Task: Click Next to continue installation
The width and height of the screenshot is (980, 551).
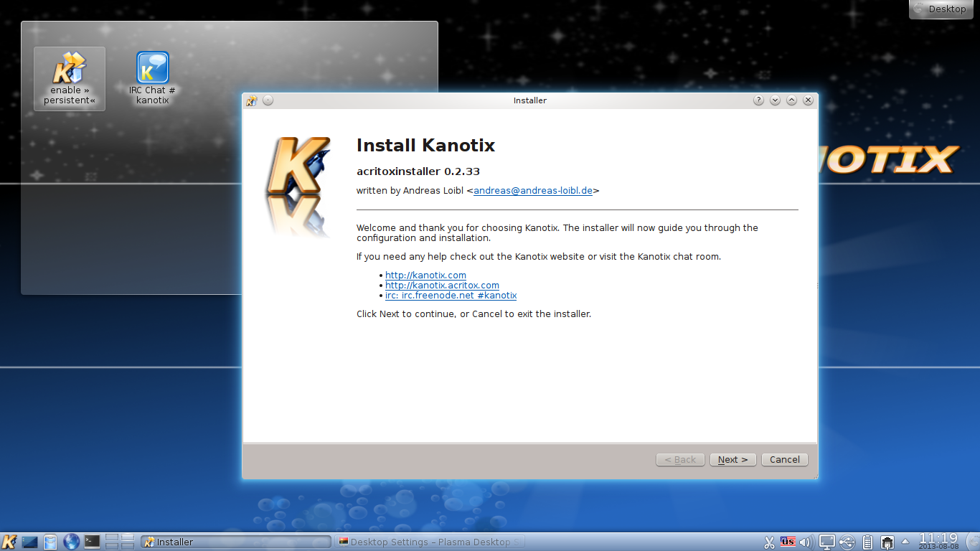Action: [732, 459]
